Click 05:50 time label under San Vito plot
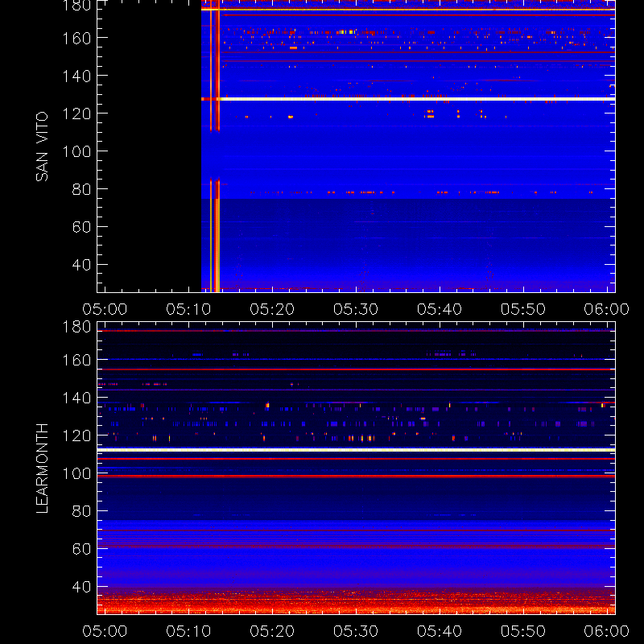Image resolution: width=644 pixels, height=644 pixels. (x=523, y=309)
